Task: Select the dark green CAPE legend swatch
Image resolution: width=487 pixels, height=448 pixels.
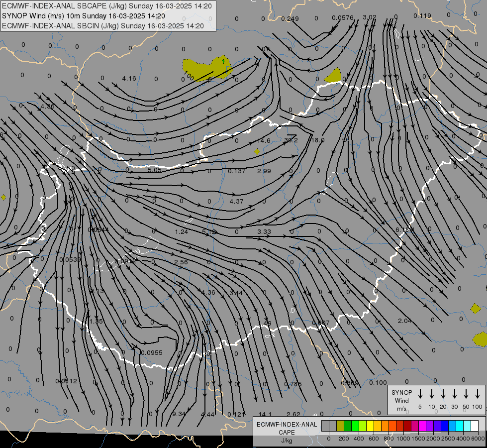Action: (348, 426)
